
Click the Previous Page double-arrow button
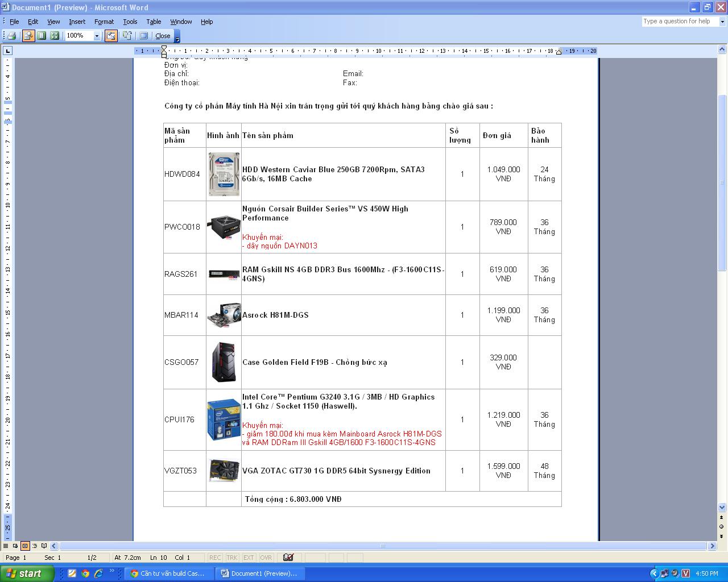pyautogui.click(x=722, y=517)
